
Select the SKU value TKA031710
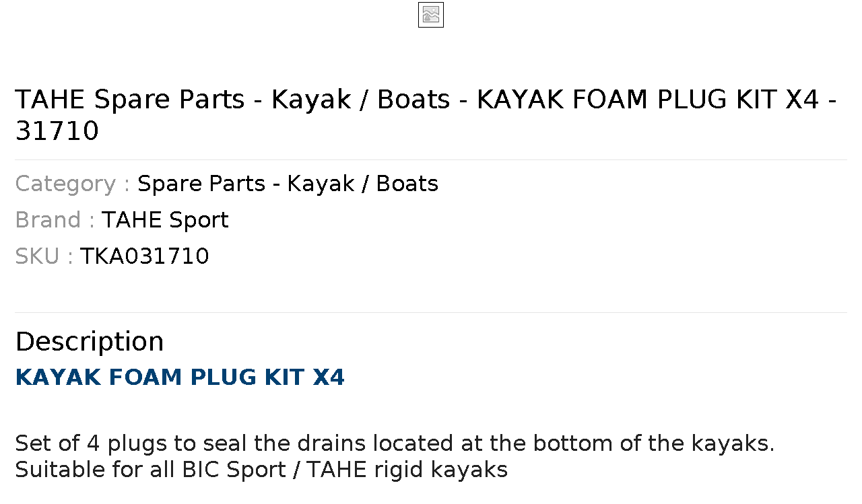pyautogui.click(x=145, y=256)
